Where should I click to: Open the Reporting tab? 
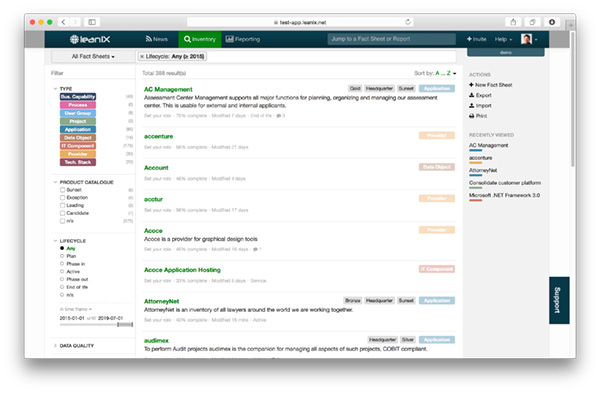coord(243,39)
